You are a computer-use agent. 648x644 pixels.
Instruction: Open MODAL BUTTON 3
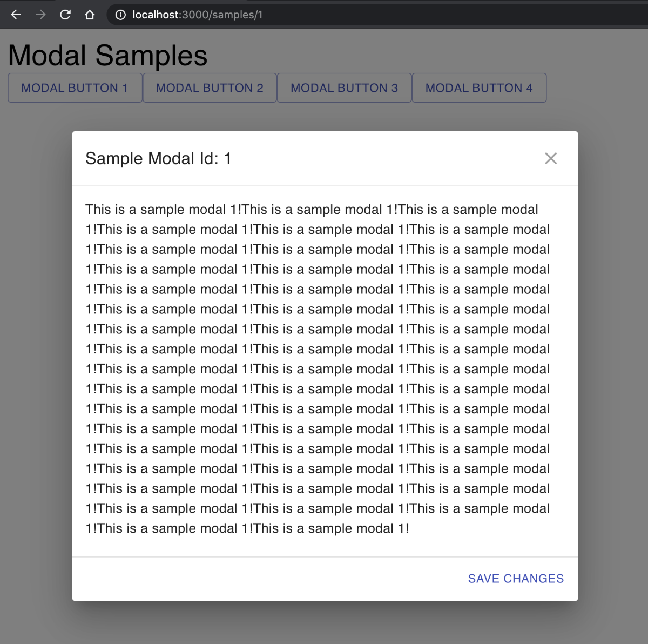point(345,88)
